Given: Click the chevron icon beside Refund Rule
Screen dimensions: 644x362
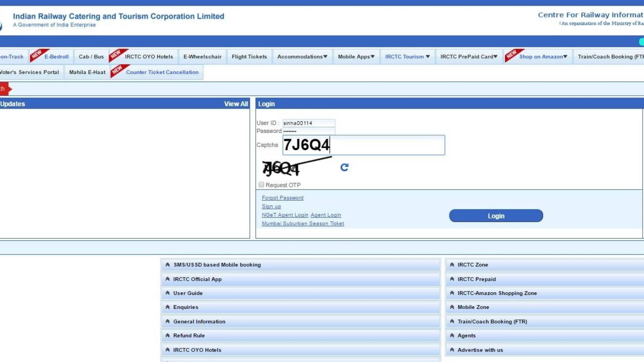Looking at the screenshot, I should click(x=168, y=335).
